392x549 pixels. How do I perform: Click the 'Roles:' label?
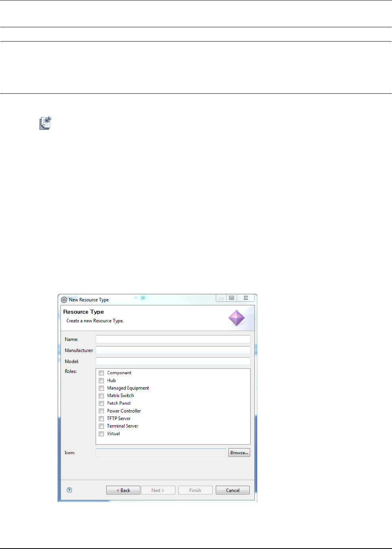pos(71,371)
